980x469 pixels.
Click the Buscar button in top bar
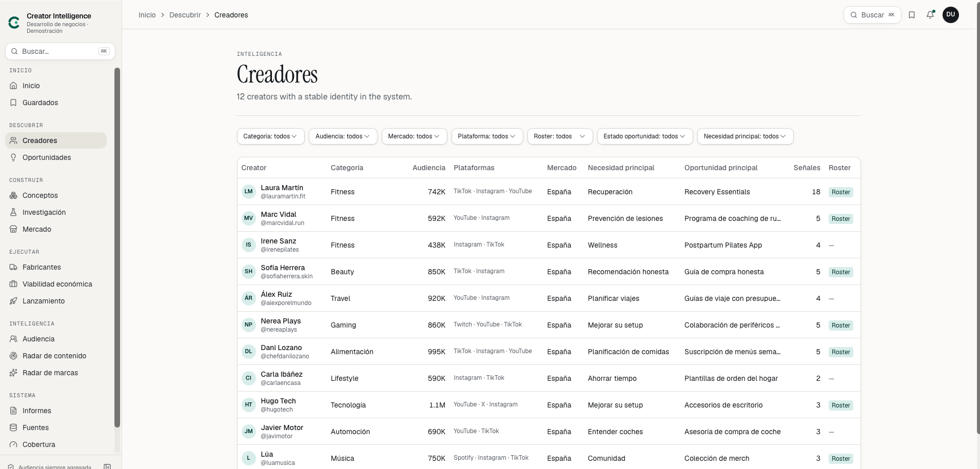872,15
